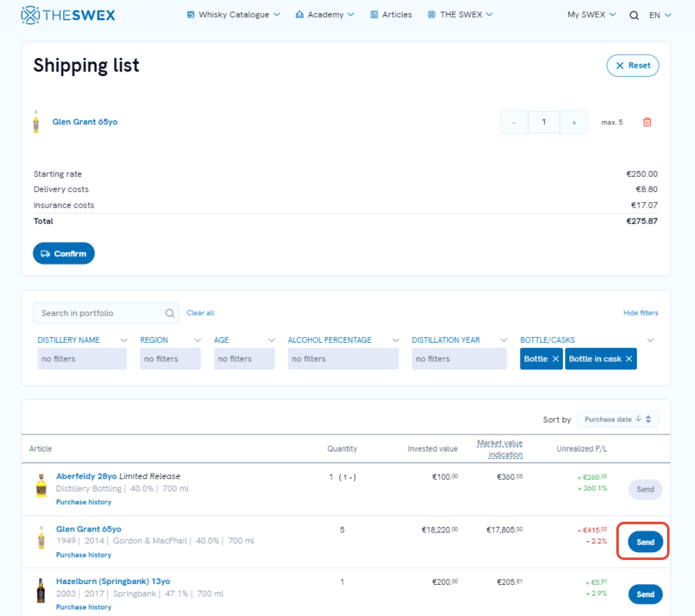Click Aberfeldy quantity 1 (1→) cell
Screen dimensions: 695x616
coord(342,477)
